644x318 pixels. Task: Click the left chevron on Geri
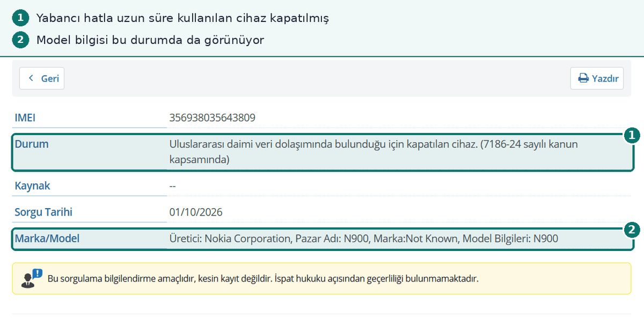coord(31,78)
